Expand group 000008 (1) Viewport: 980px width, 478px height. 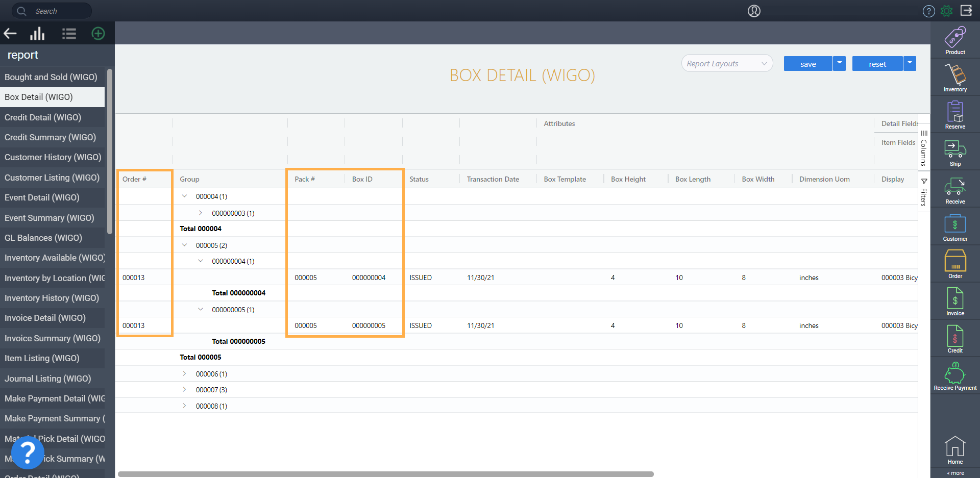point(185,406)
